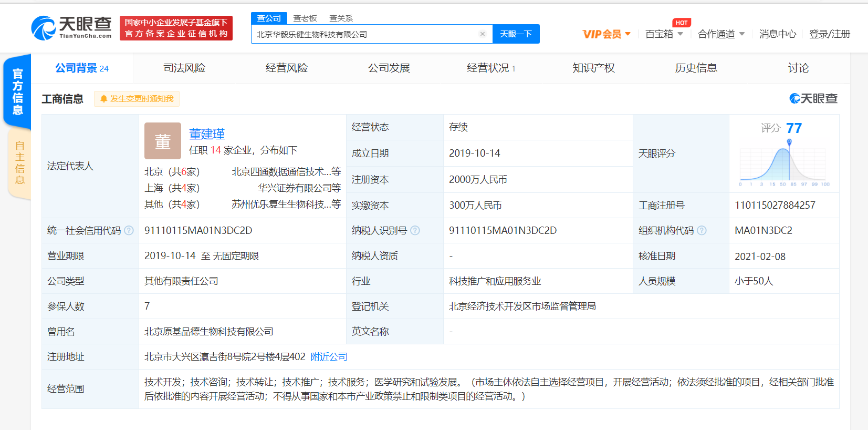Click organization code MA01N3DC2

click(x=764, y=231)
